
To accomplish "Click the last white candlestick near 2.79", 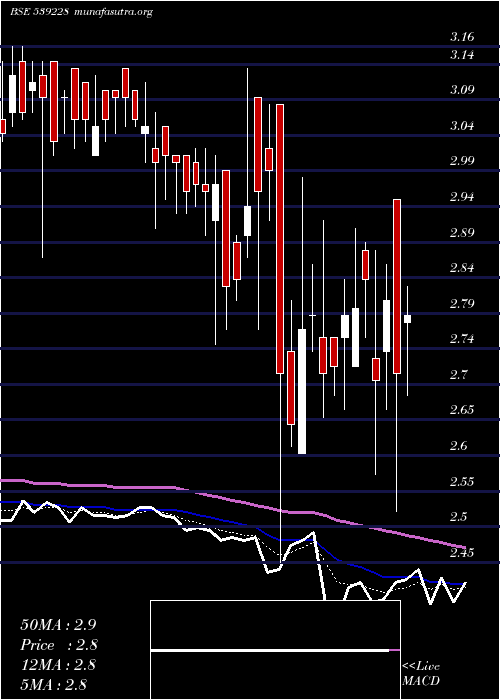I will click(408, 319).
